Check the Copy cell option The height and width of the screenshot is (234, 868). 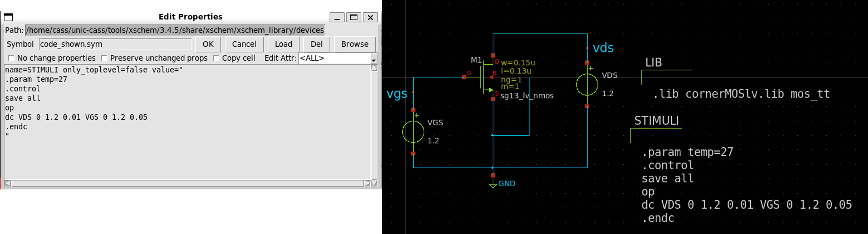216,58
